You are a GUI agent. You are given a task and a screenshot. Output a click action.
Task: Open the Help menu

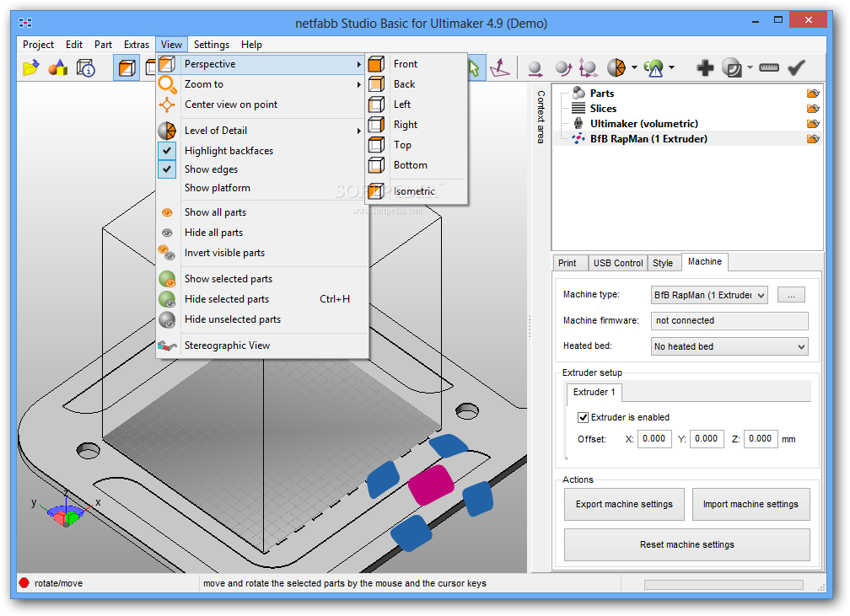point(251,45)
